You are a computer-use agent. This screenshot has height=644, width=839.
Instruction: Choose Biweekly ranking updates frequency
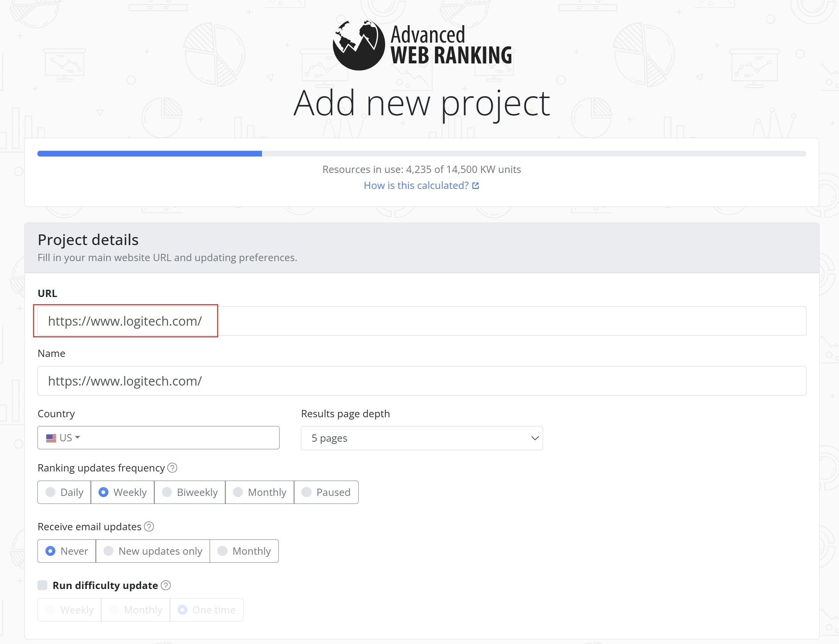tap(190, 492)
